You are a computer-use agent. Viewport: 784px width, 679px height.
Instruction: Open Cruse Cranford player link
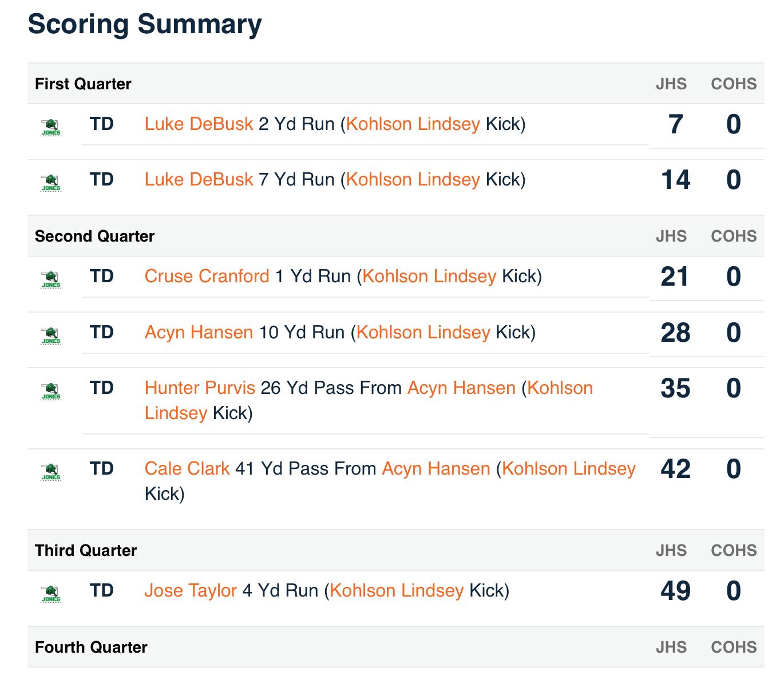point(207,276)
